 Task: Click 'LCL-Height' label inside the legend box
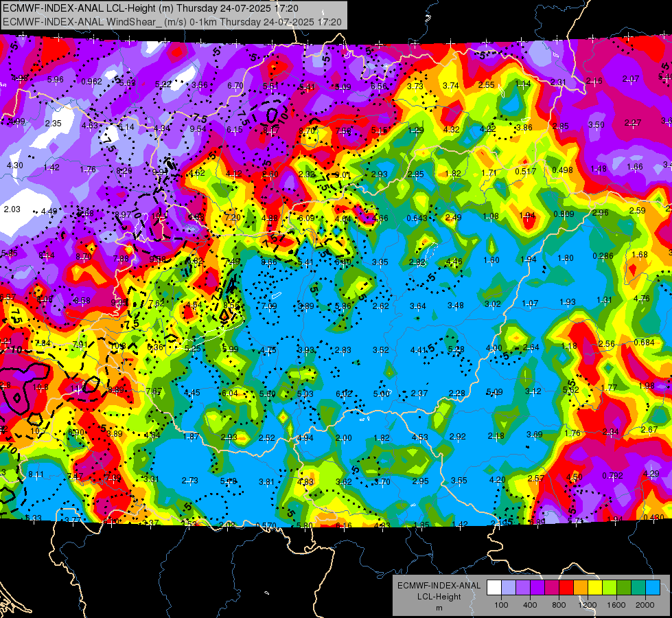click(439, 597)
